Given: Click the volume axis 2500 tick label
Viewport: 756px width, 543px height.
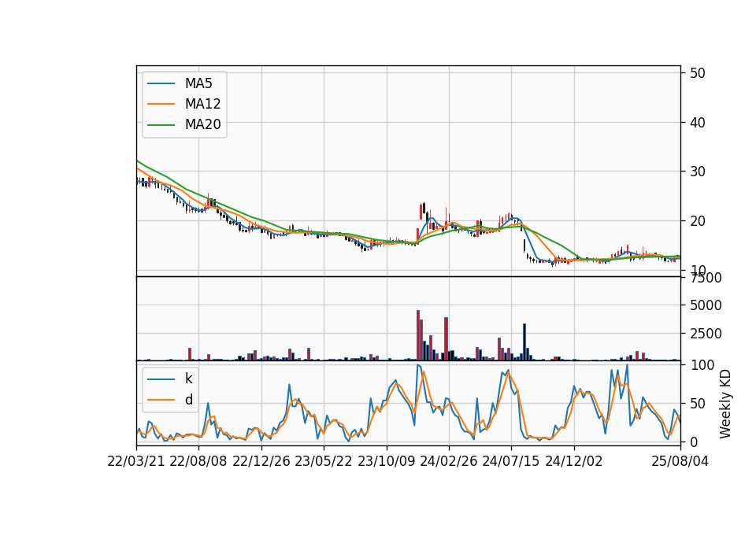Looking at the screenshot, I should (706, 334).
